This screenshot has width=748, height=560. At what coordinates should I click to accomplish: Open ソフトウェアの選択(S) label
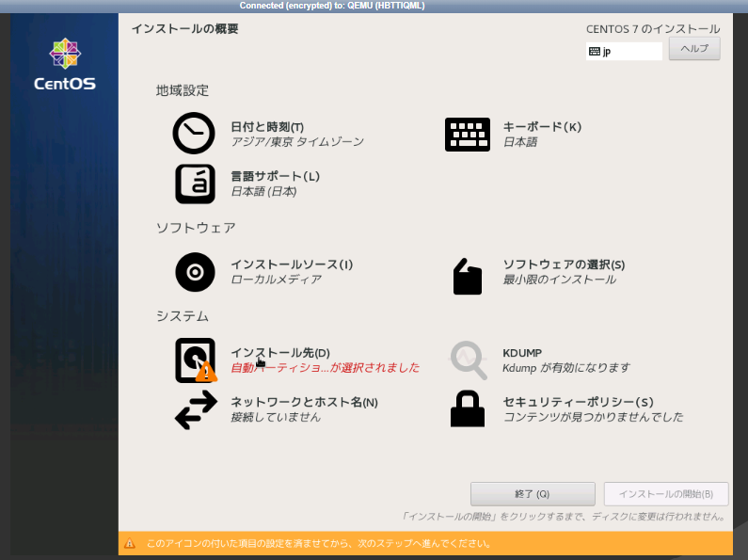(x=564, y=264)
